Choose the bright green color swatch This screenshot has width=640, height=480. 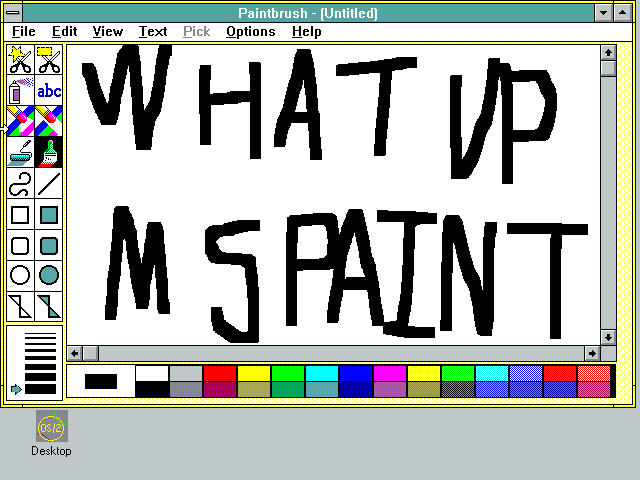[288, 373]
